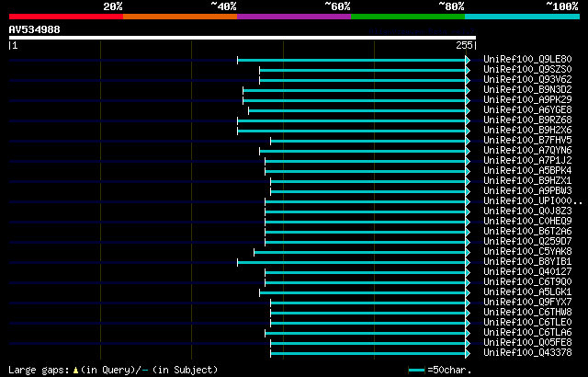Select the UniRef100_B6T2A6 label
Image resolution: width=588 pixels, height=377 pixels.
(x=527, y=232)
